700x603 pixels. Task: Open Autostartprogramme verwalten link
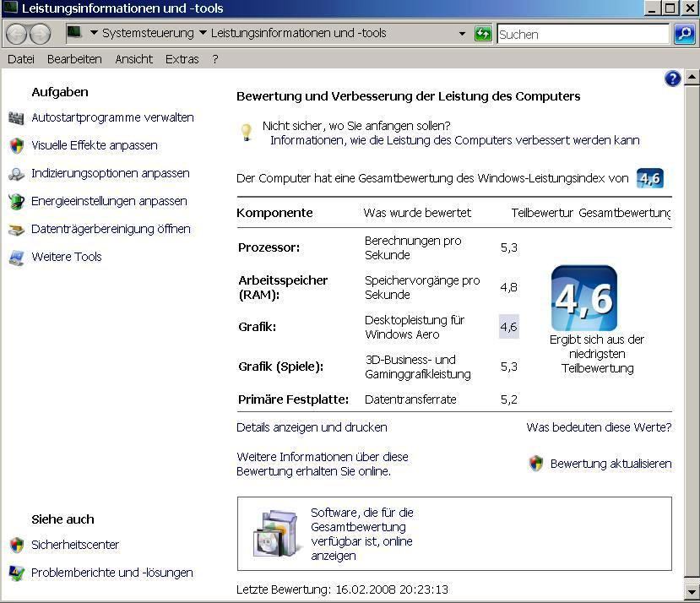point(112,117)
